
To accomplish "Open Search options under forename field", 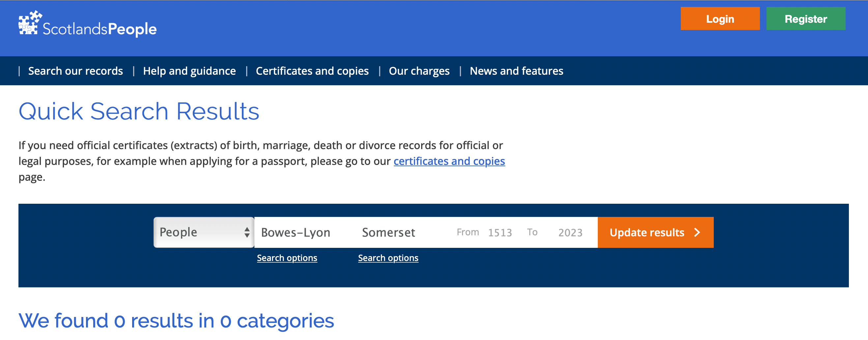I will tap(388, 258).
